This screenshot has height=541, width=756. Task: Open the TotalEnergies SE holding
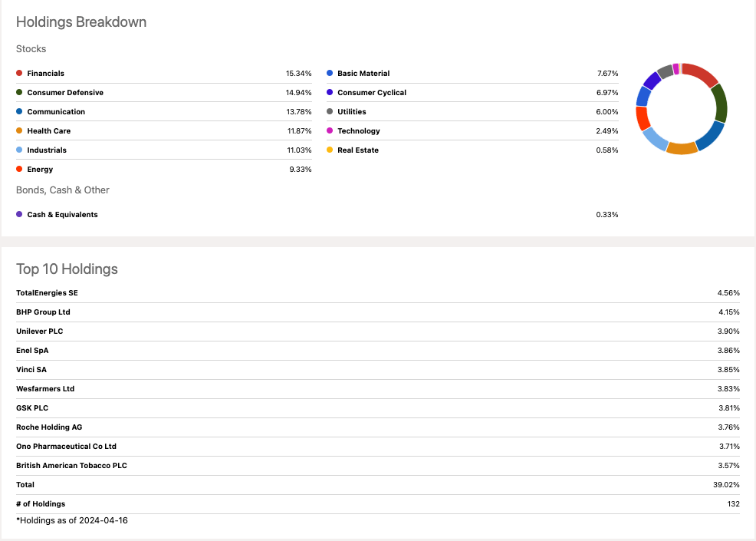47,293
